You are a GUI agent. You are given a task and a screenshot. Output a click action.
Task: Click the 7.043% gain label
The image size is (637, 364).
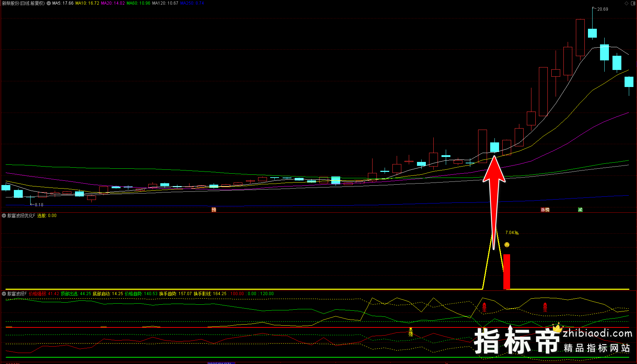tap(512, 233)
